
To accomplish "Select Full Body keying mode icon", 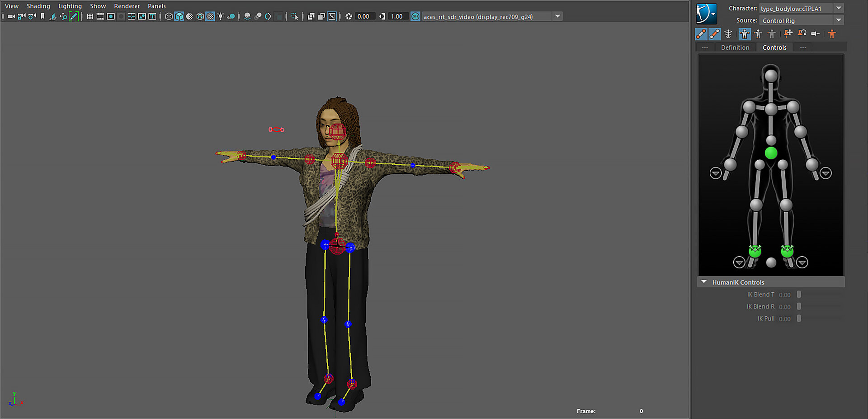I will [744, 34].
